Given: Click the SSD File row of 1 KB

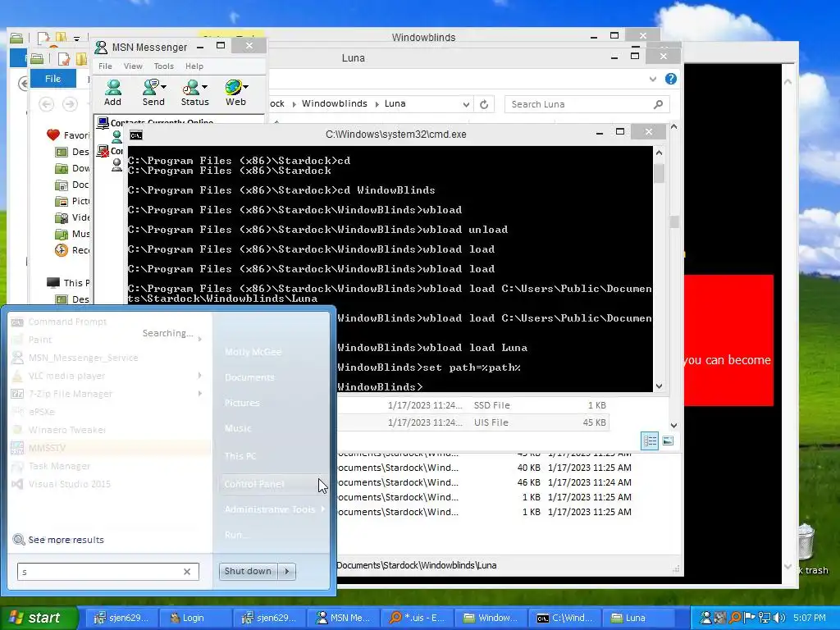Looking at the screenshot, I should tap(473, 405).
